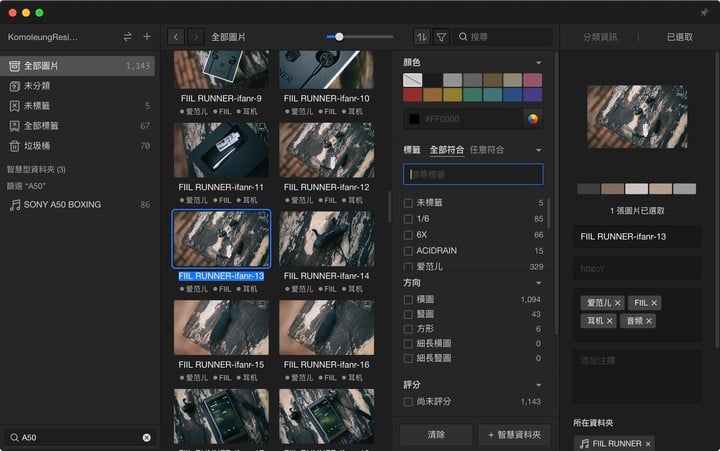Select FIIL RUNNER-ifanr-16 thumbnail
This screenshot has width=720, height=451.
click(326, 327)
